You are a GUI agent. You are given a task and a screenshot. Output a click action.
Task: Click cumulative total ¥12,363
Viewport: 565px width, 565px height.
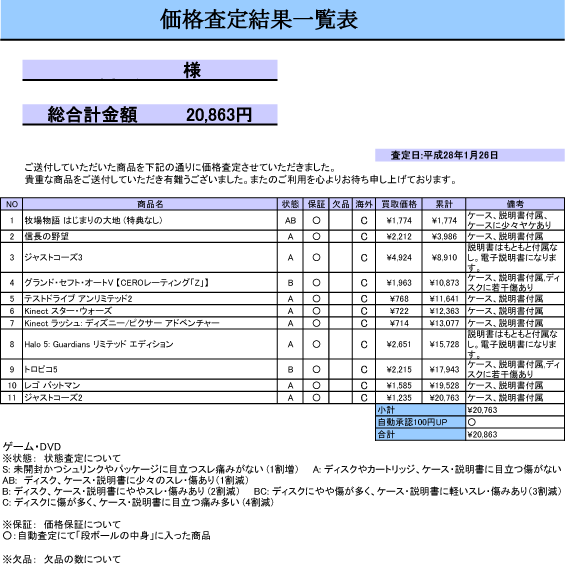click(x=444, y=311)
